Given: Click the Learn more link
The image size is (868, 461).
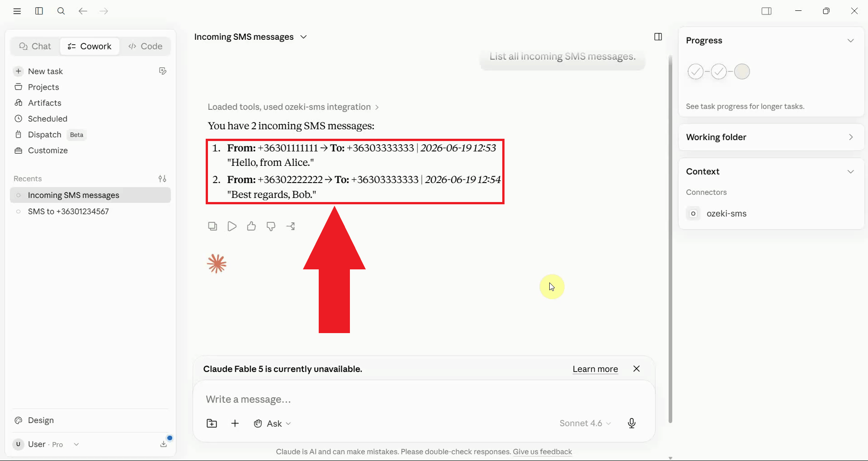Looking at the screenshot, I should [x=595, y=369].
